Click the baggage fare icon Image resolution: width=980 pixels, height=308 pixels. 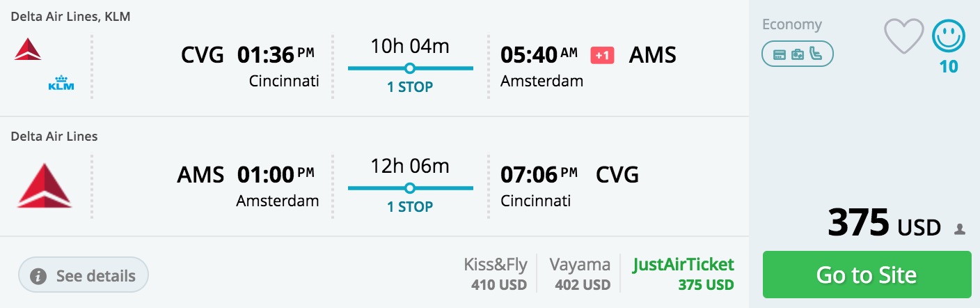pyautogui.click(x=798, y=54)
